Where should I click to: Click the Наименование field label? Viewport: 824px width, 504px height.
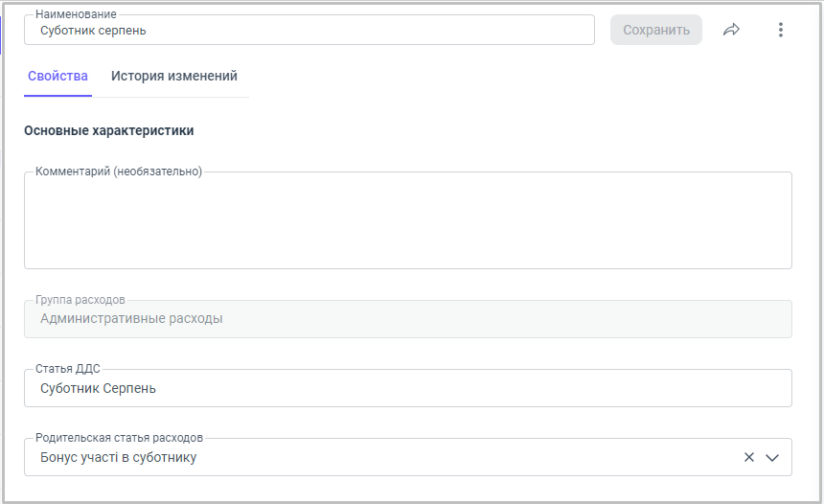tap(76, 15)
